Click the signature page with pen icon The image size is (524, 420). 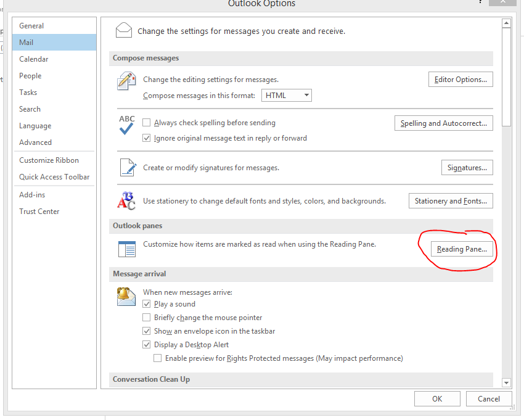pos(128,167)
